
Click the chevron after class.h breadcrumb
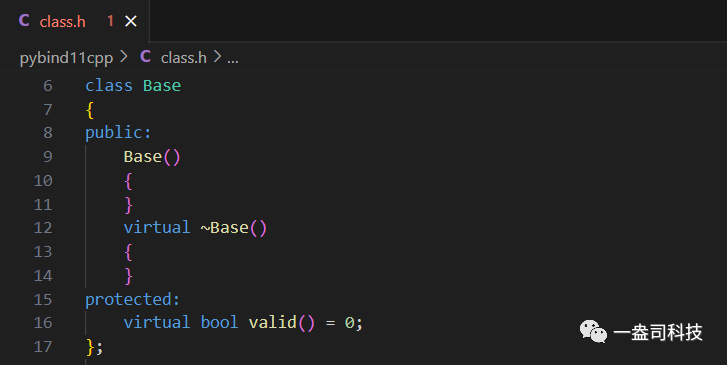pyautogui.click(x=217, y=57)
